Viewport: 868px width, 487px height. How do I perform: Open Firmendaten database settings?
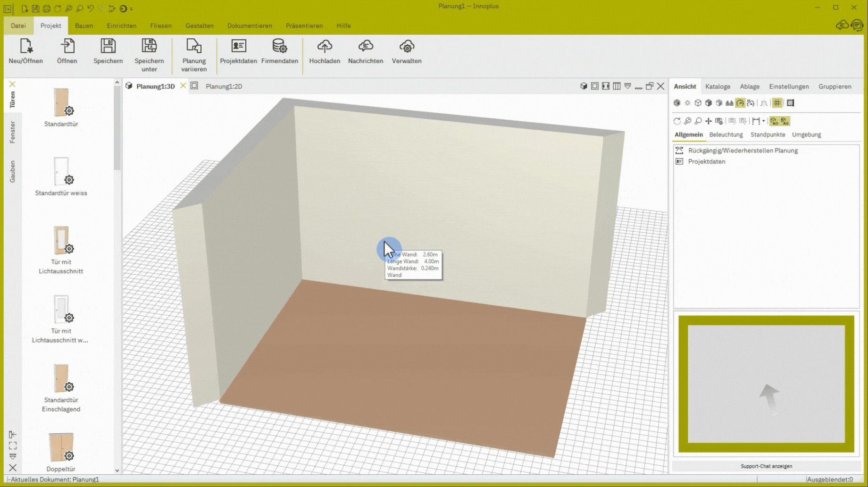point(279,51)
